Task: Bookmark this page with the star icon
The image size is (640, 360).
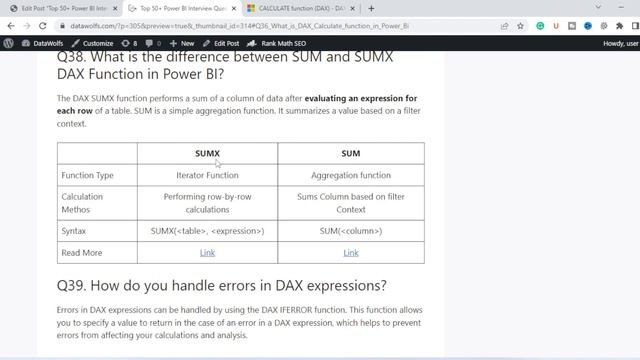Action: (x=520, y=26)
